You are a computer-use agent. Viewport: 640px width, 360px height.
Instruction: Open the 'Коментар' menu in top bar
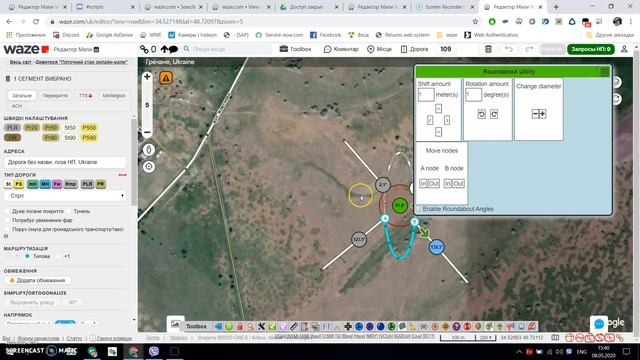[341, 49]
